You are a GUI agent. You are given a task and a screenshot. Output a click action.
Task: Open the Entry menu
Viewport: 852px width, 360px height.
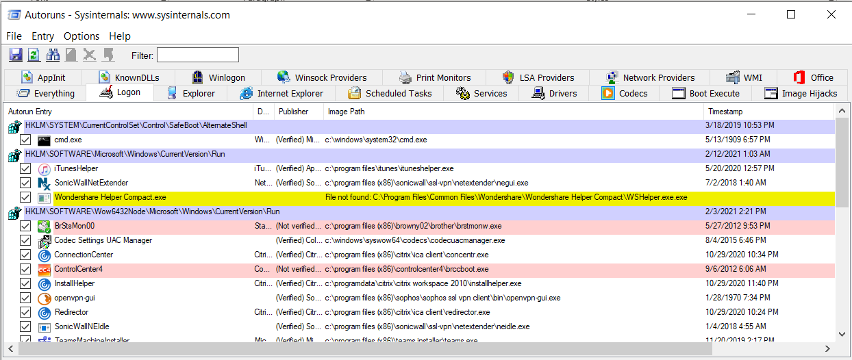tap(43, 36)
